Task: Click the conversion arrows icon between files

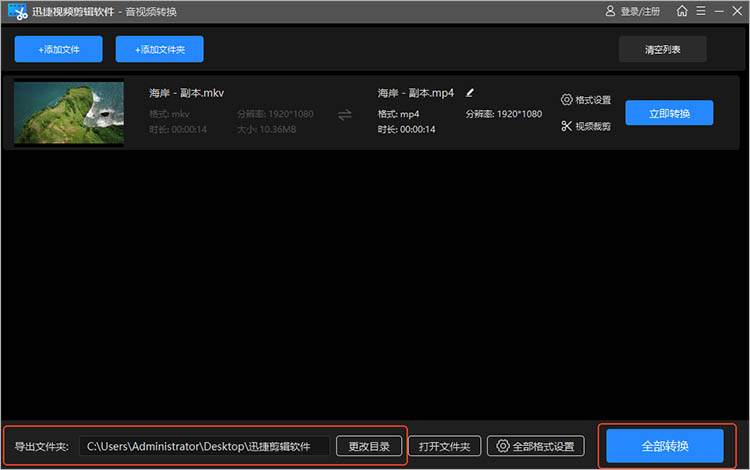Action: pyautogui.click(x=345, y=115)
